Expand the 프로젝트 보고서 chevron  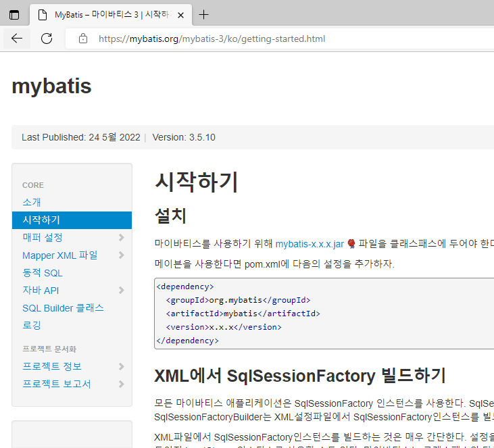121,384
